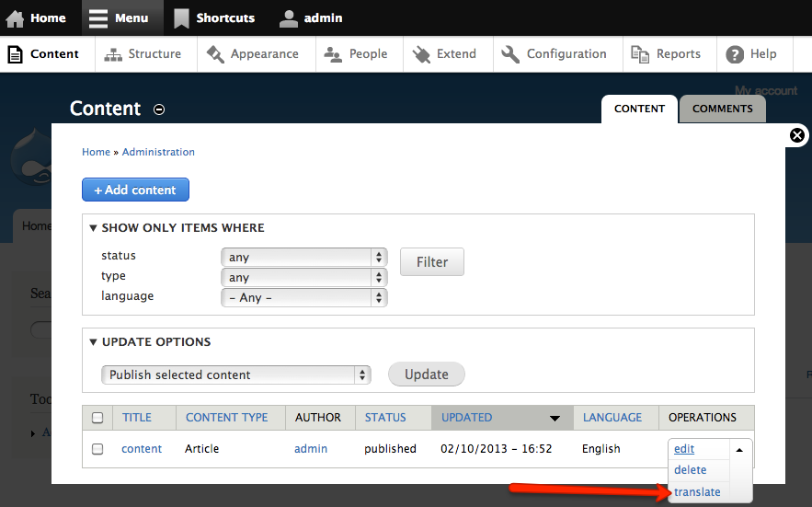Click the Add content button

[135, 190]
